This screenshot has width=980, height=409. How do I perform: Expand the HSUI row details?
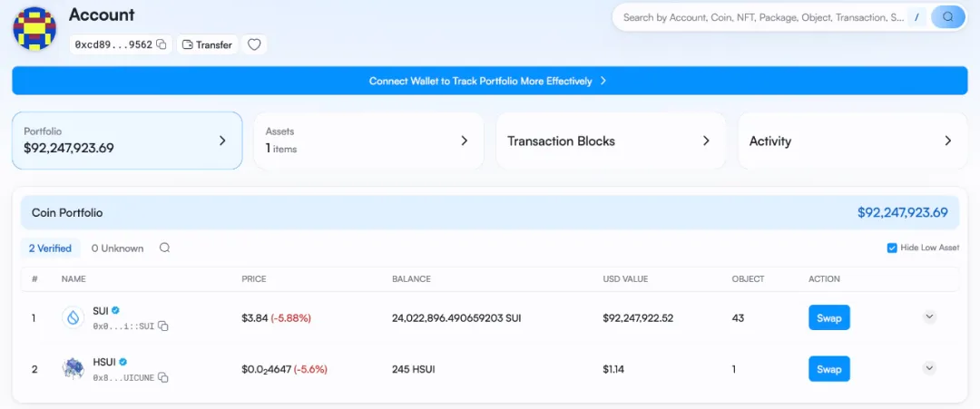click(x=928, y=367)
